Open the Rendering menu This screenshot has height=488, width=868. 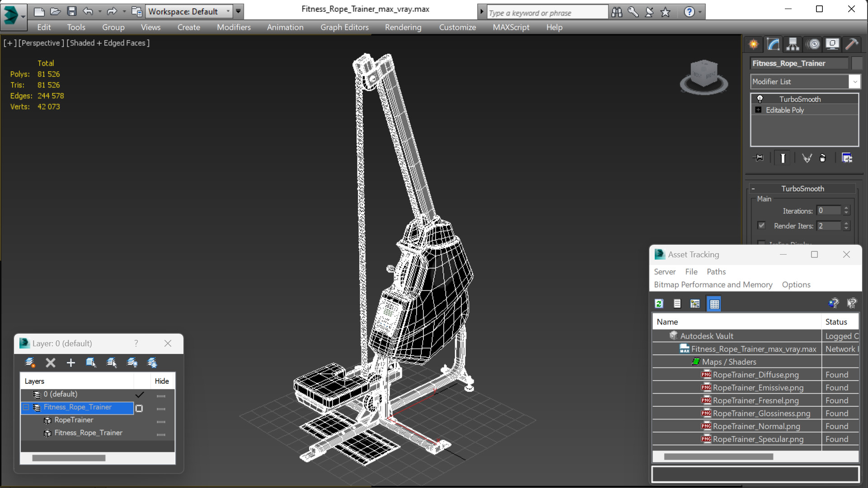coord(403,28)
